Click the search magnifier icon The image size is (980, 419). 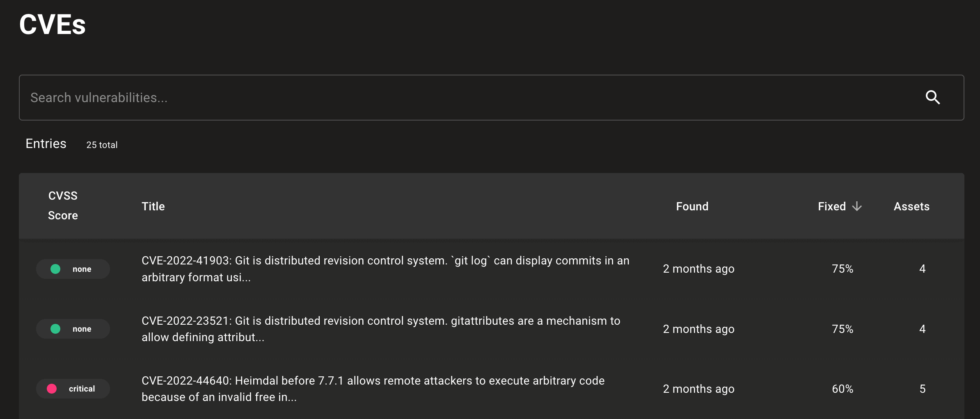tap(933, 97)
